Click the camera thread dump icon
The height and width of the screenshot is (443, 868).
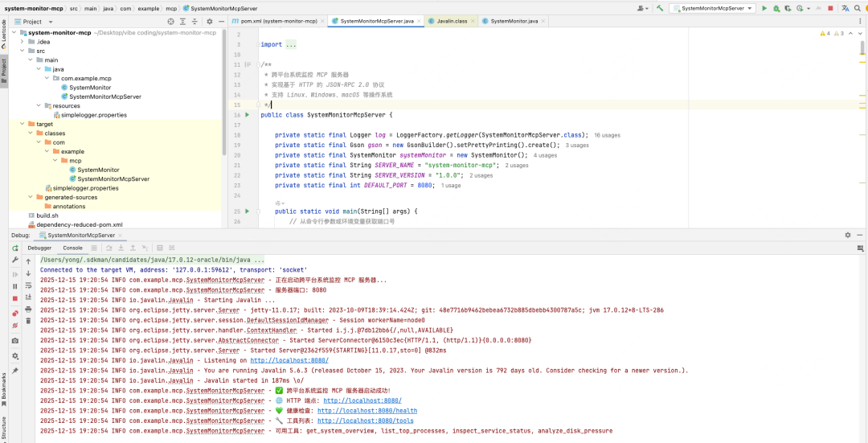pyautogui.click(x=14, y=341)
